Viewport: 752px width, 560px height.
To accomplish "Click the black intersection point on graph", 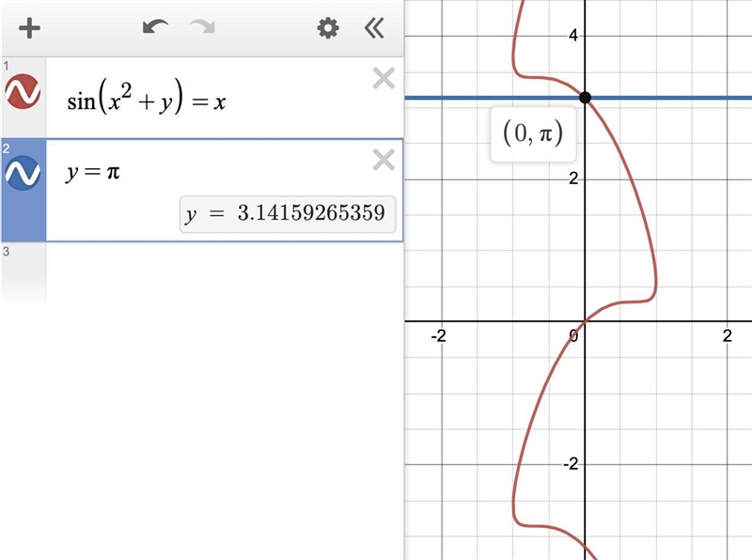I will coord(585,98).
